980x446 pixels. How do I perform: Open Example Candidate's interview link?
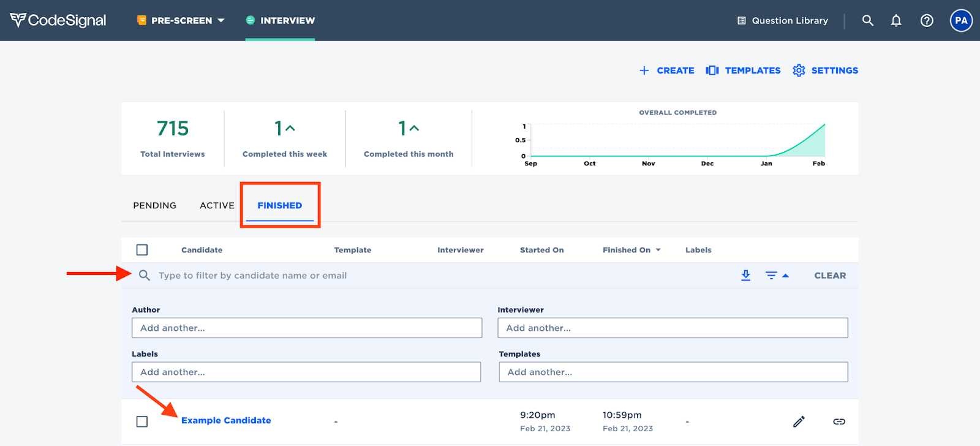tap(226, 420)
